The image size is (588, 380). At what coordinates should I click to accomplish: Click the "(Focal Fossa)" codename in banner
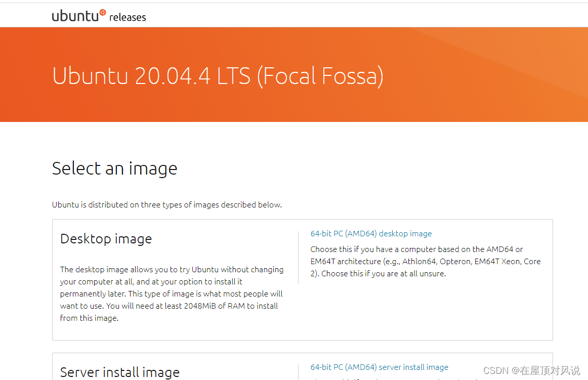320,76
